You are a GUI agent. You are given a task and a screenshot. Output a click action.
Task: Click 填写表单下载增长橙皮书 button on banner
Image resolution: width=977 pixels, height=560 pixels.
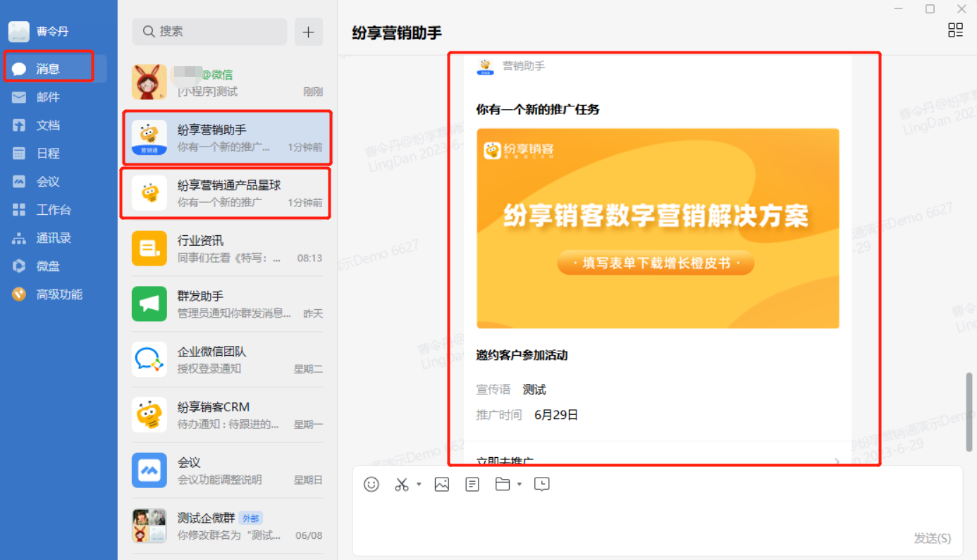(656, 263)
